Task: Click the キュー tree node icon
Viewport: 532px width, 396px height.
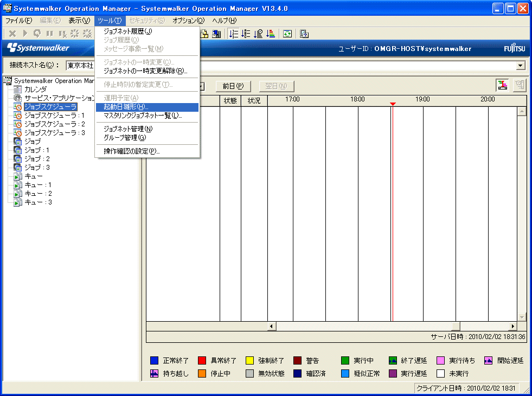Action: tap(18, 176)
